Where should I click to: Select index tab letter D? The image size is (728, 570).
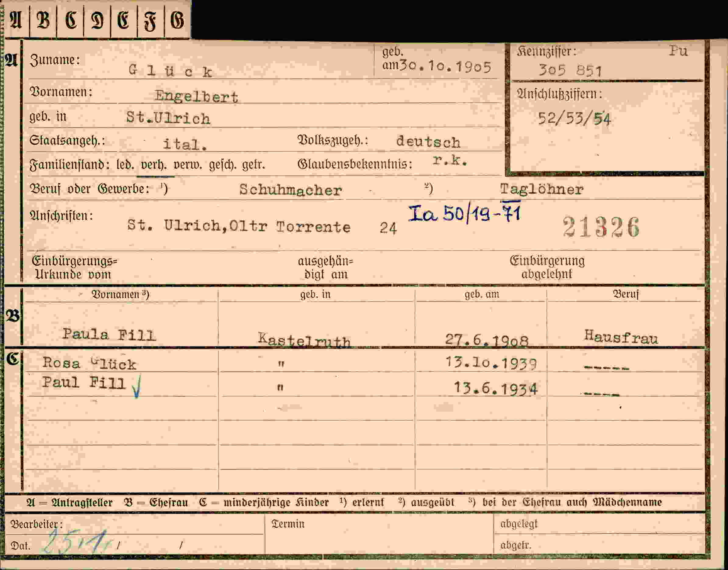pos(97,20)
